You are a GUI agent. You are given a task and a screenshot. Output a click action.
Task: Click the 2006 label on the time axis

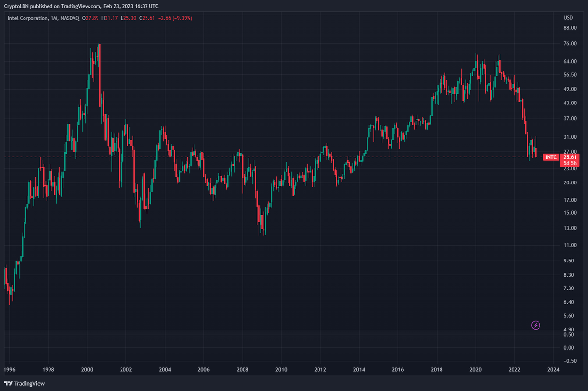pos(203,370)
